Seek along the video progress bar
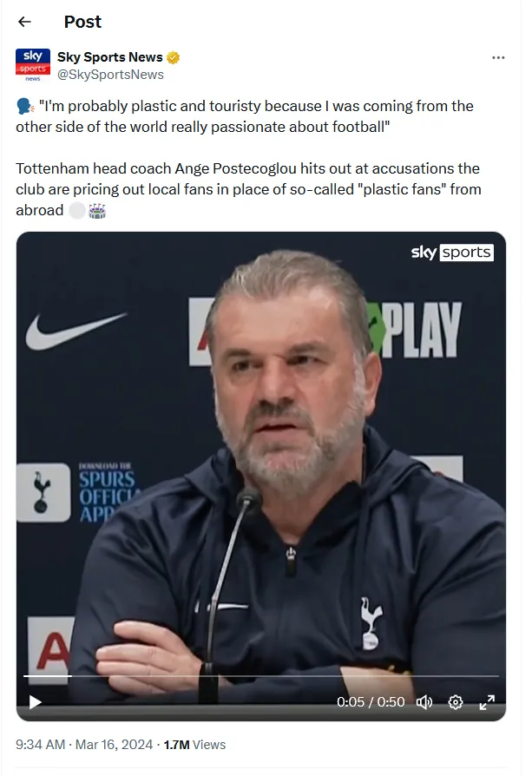Viewport: 532px width, 776px height. click(261, 675)
